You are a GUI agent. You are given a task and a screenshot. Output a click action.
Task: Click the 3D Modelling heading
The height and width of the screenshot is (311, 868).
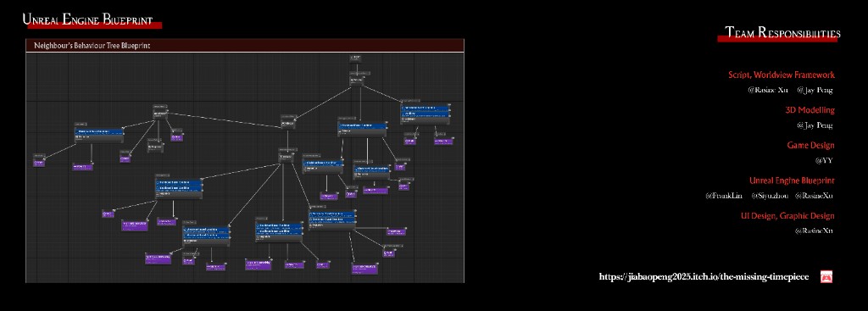[810, 110]
